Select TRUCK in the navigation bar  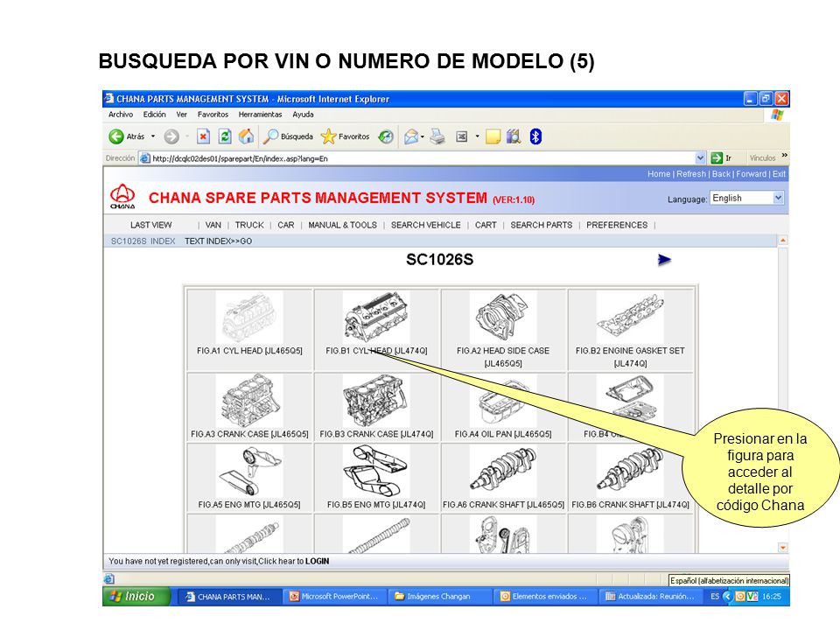249,225
